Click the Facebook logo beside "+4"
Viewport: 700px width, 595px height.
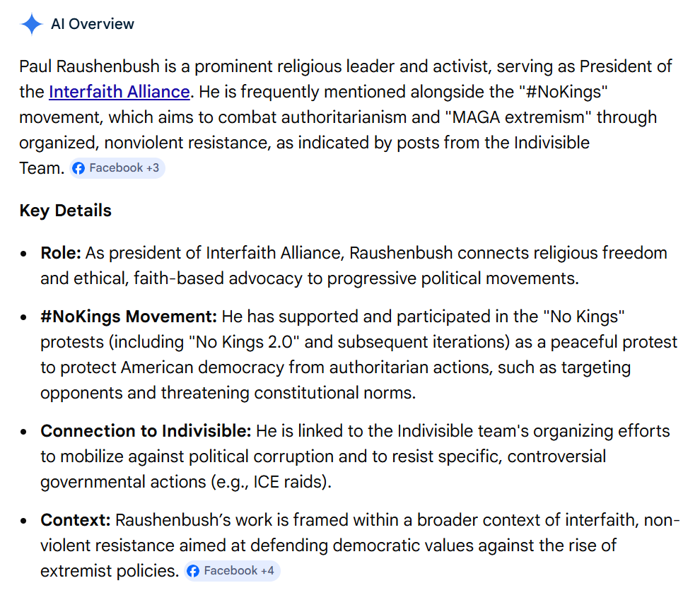[x=193, y=571]
